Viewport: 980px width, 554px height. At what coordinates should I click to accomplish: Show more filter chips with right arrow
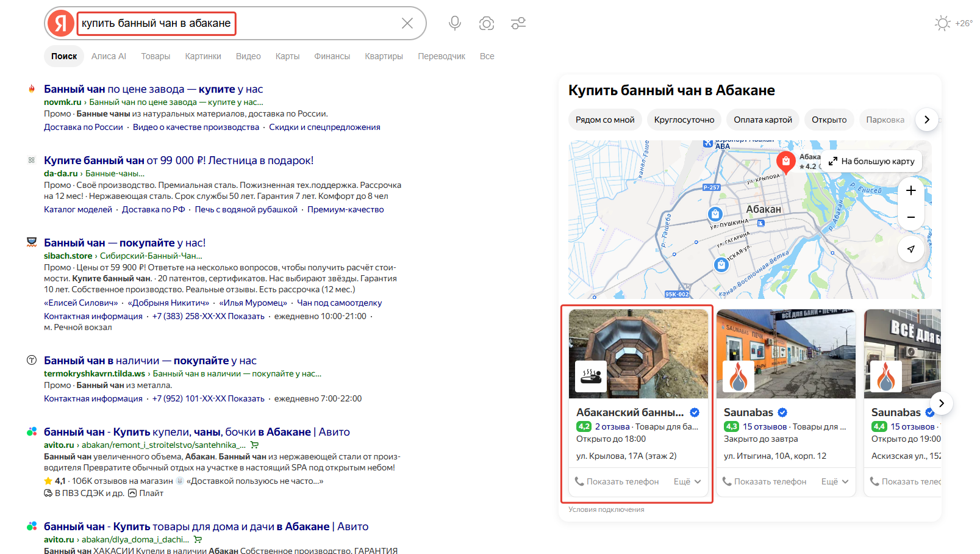click(x=927, y=120)
